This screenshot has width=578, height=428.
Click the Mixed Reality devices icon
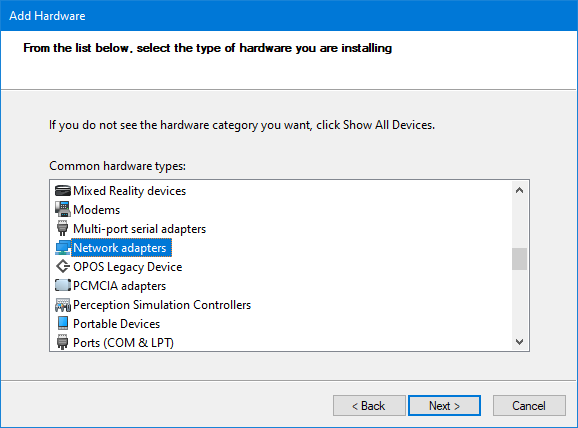63,191
